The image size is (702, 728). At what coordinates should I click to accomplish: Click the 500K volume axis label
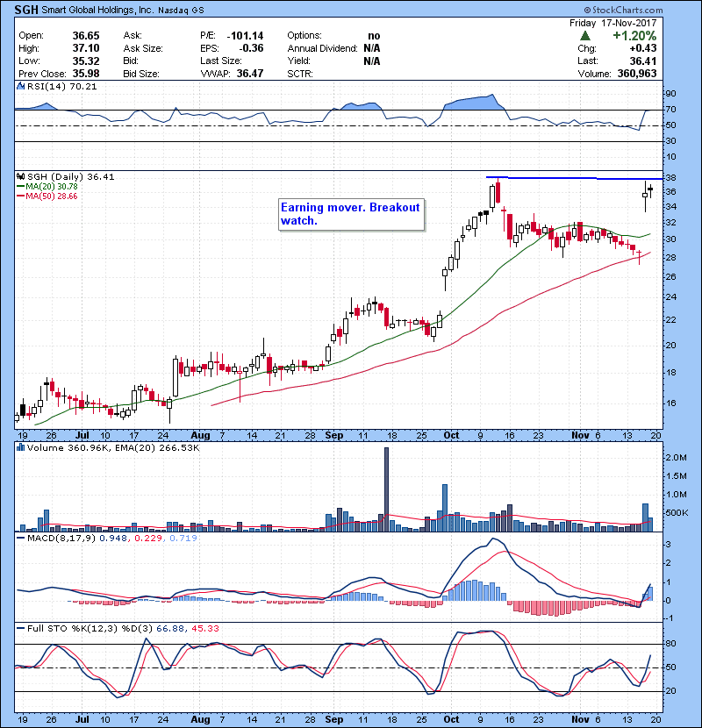click(x=677, y=512)
